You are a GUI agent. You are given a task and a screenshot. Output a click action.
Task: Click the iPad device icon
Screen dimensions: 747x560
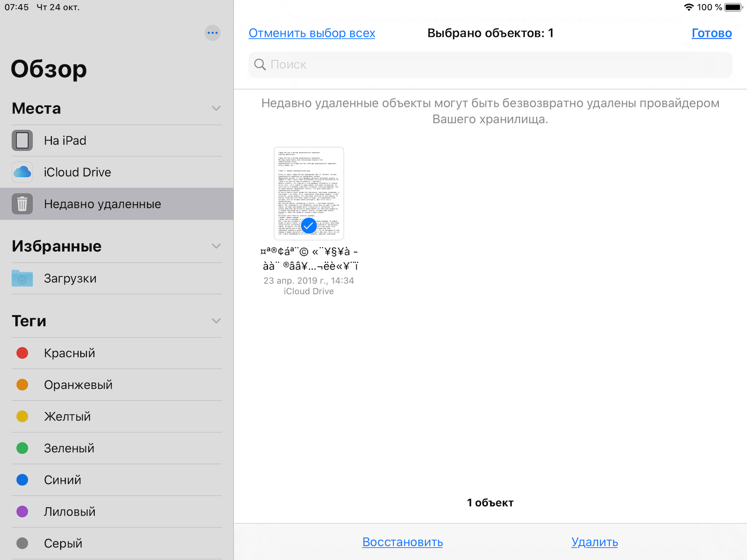(x=22, y=140)
